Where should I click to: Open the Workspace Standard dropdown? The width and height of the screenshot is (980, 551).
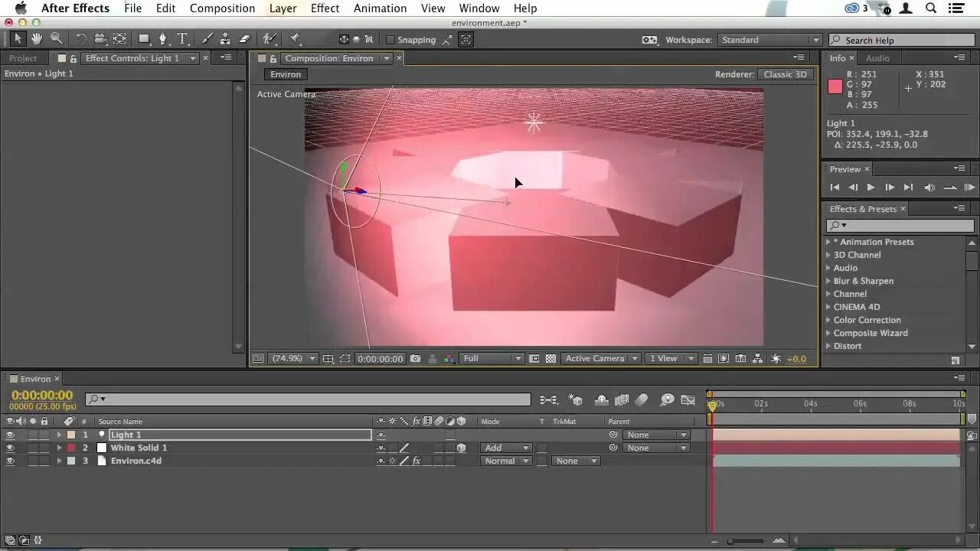769,40
